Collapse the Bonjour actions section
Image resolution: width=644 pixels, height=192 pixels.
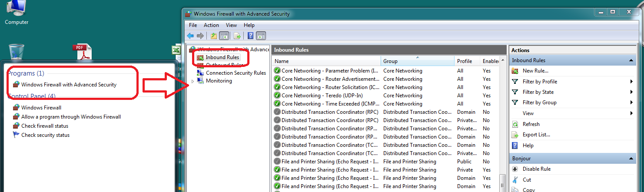point(631,159)
